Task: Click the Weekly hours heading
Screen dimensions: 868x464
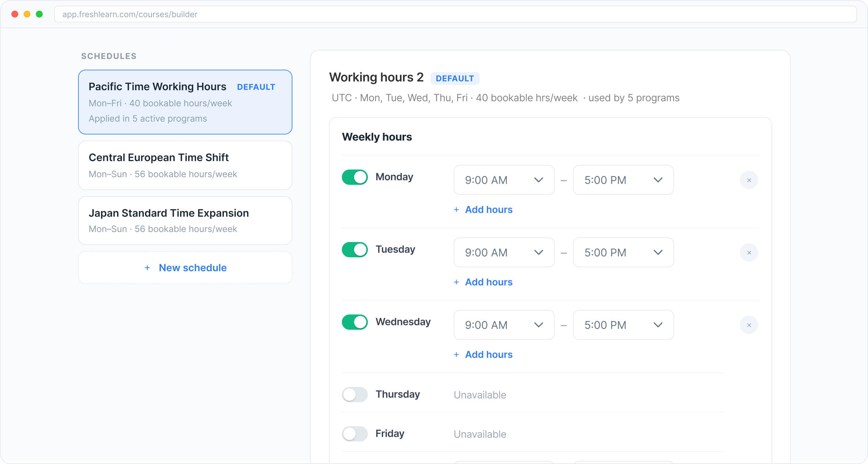Action: [377, 137]
